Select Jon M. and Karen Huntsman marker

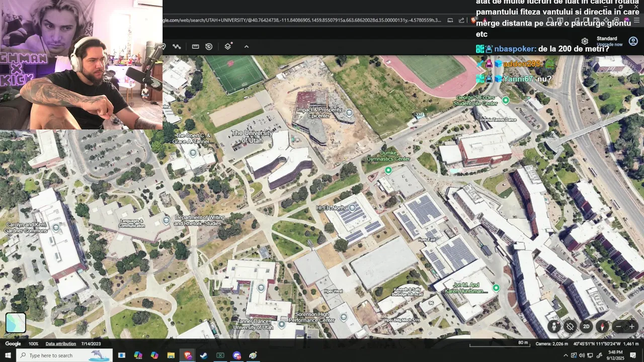pyautogui.click(x=496, y=288)
